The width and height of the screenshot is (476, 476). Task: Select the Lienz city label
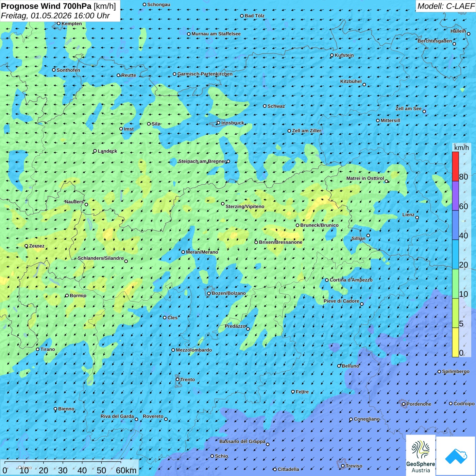pos(408,215)
